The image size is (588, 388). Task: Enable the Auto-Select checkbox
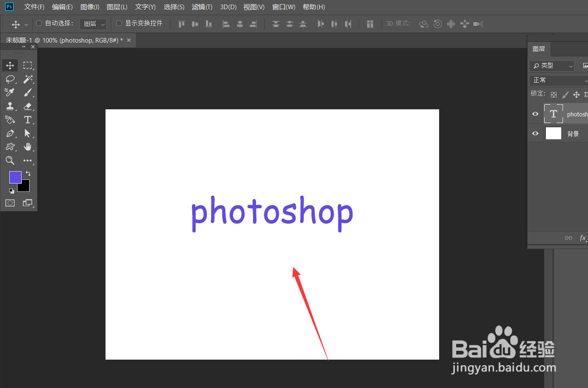point(39,23)
